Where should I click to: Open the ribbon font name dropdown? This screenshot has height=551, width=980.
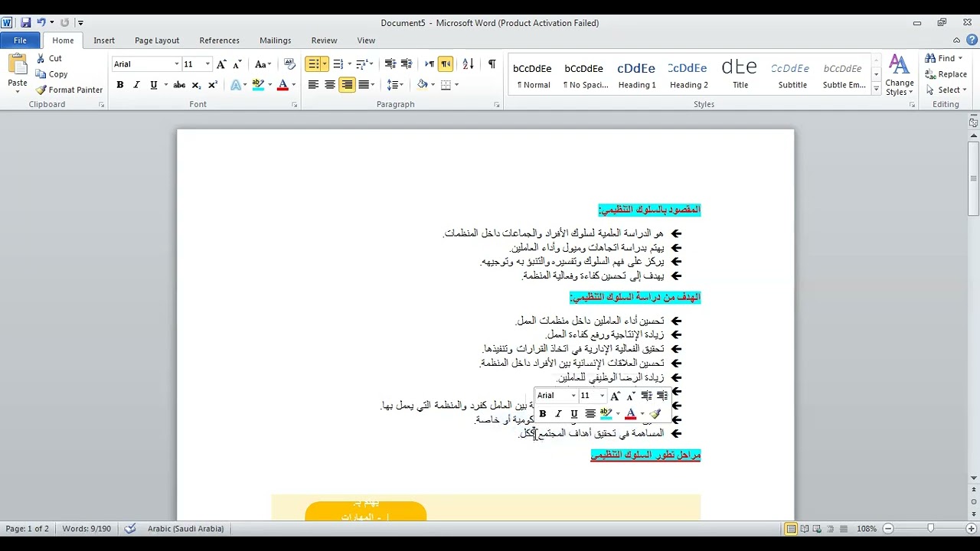click(x=176, y=64)
